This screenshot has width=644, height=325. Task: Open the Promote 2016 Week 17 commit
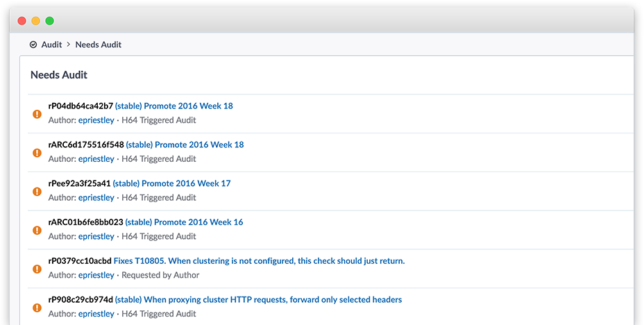pos(171,184)
